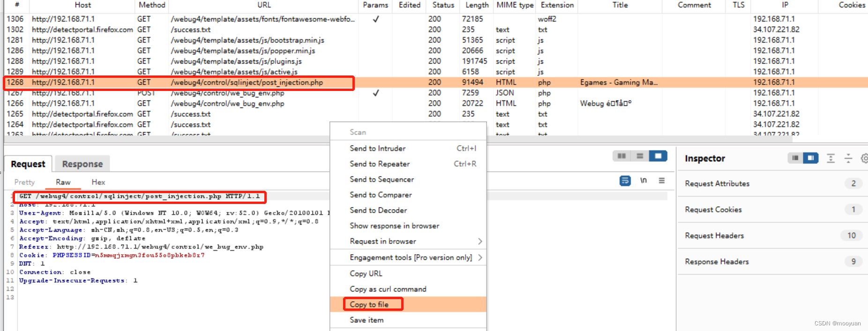Sort by the Extension column header
The width and height of the screenshot is (868, 331).
pos(557,5)
